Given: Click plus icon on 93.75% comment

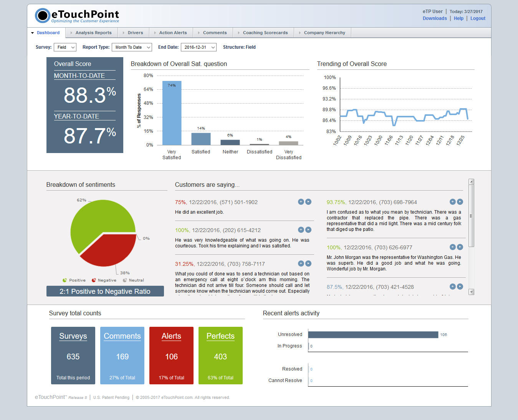Looking at the screenshot, I should point(453,202).
